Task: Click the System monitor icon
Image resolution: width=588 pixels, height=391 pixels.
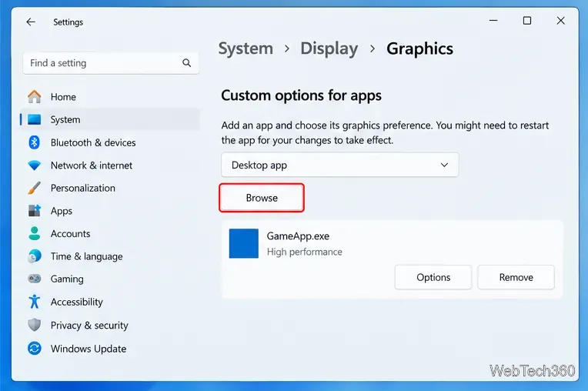Action: click(x=35, y=119)
